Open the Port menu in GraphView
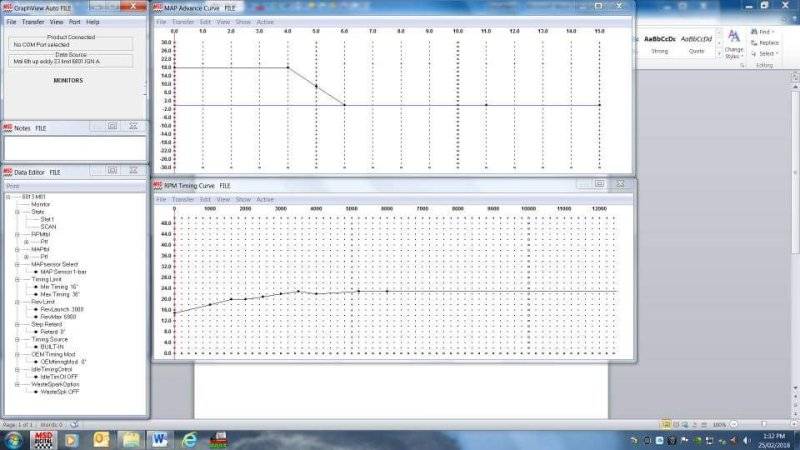The image size is (800, 450). click(75, 21)
